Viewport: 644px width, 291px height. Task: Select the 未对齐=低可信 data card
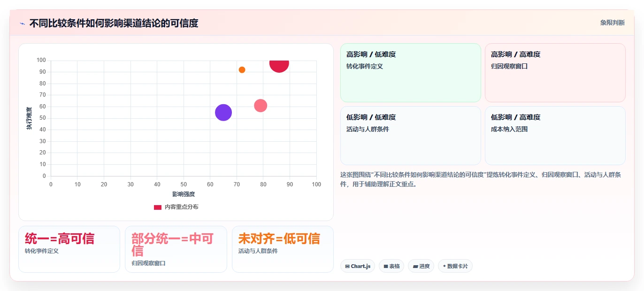point(283,249)
